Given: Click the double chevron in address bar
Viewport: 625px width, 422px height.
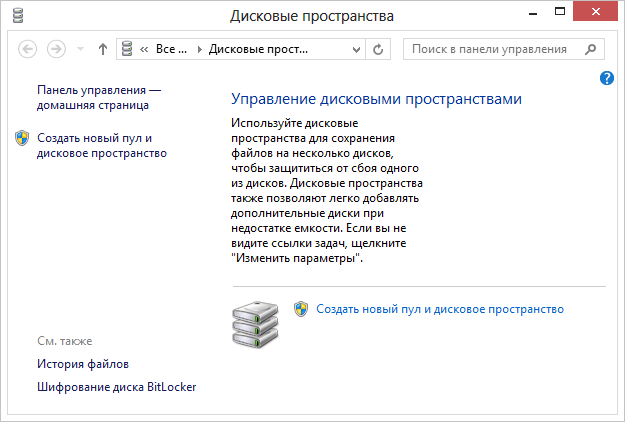Looking at the screenshot, I should point(144,49).
